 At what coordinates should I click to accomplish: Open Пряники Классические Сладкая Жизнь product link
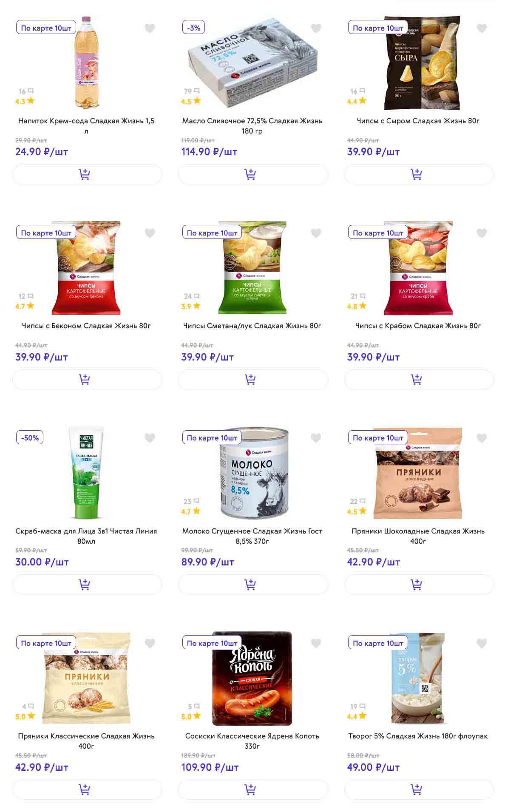point(86,741)
